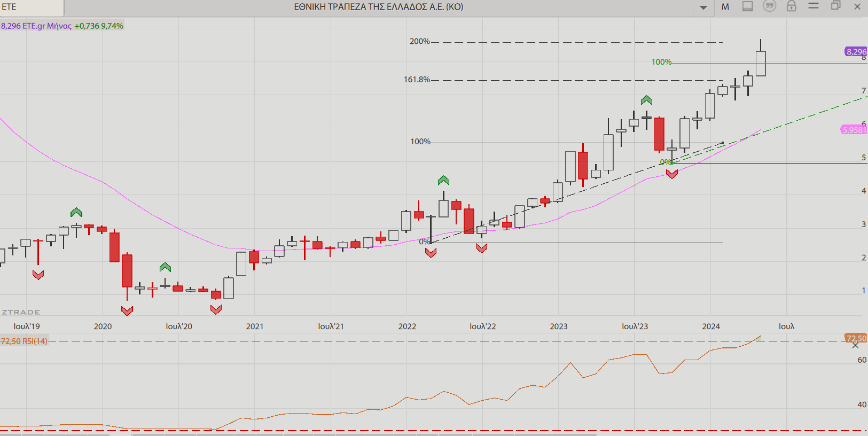Click red down arrow marker below early 2020 low

click(127, 310)
